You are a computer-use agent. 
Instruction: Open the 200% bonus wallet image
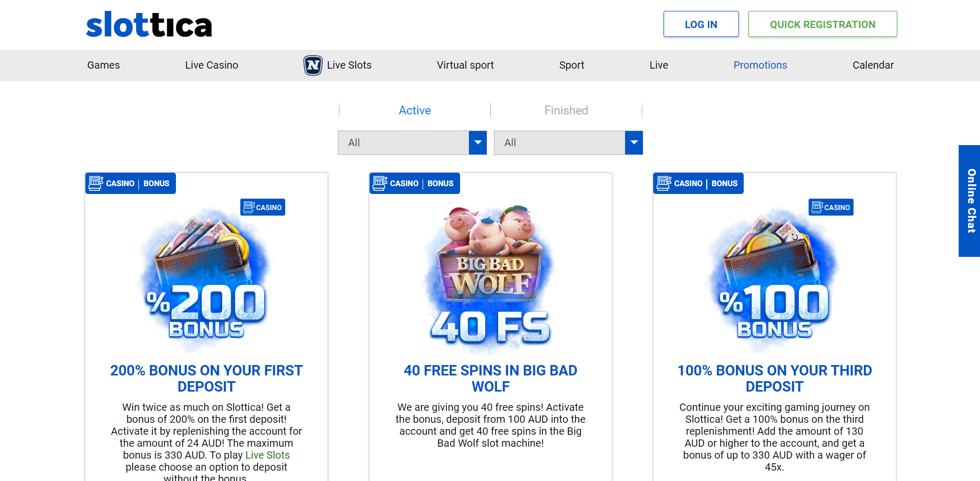point(206,276)
